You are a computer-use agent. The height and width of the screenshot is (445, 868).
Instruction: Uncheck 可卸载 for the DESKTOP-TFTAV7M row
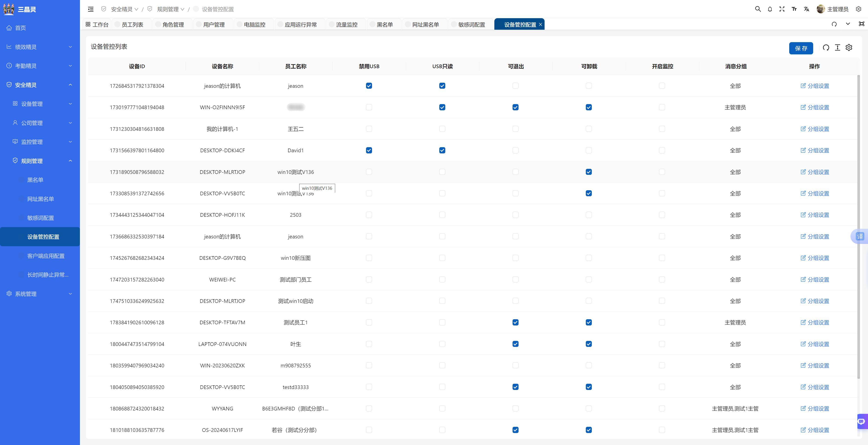pyautogui.click(x=589, y=322)
